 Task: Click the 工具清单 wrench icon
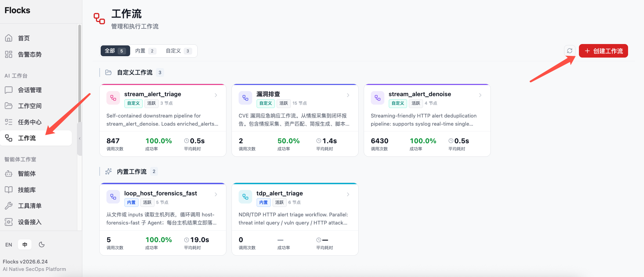[9, 206]
